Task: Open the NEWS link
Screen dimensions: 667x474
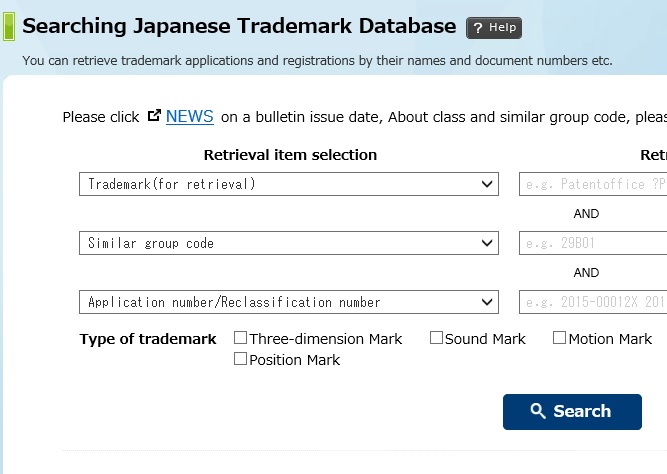Action: (190, 116)
